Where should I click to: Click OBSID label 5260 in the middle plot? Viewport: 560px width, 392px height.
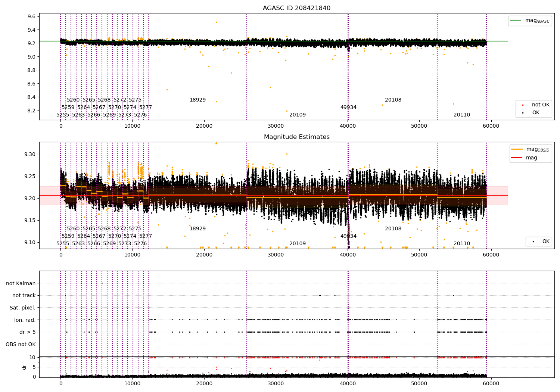click(x=73, y=228)
